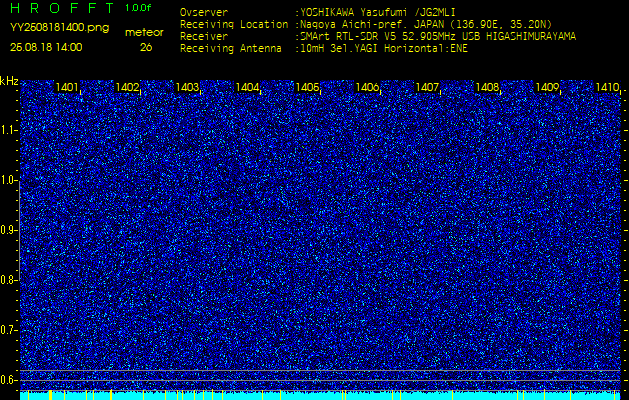Click the 10mH 3el.YAGI antenna description
The height and width of the screenshot is (400, 629).
381,49
